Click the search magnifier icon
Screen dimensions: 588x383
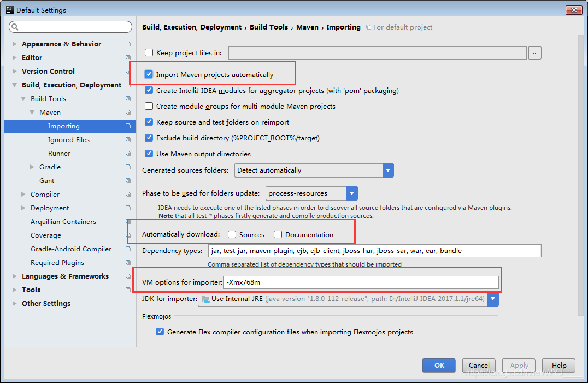coord(15,27)
